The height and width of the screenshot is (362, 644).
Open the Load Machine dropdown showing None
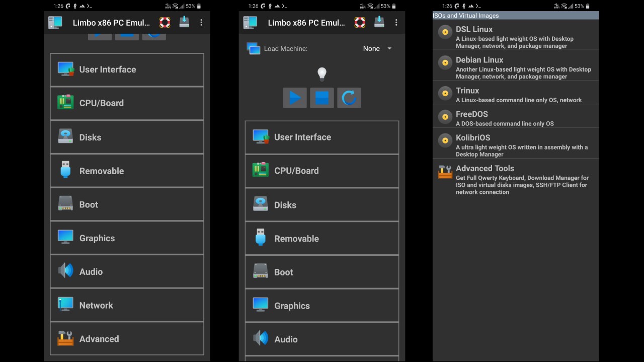coord(377,49)
